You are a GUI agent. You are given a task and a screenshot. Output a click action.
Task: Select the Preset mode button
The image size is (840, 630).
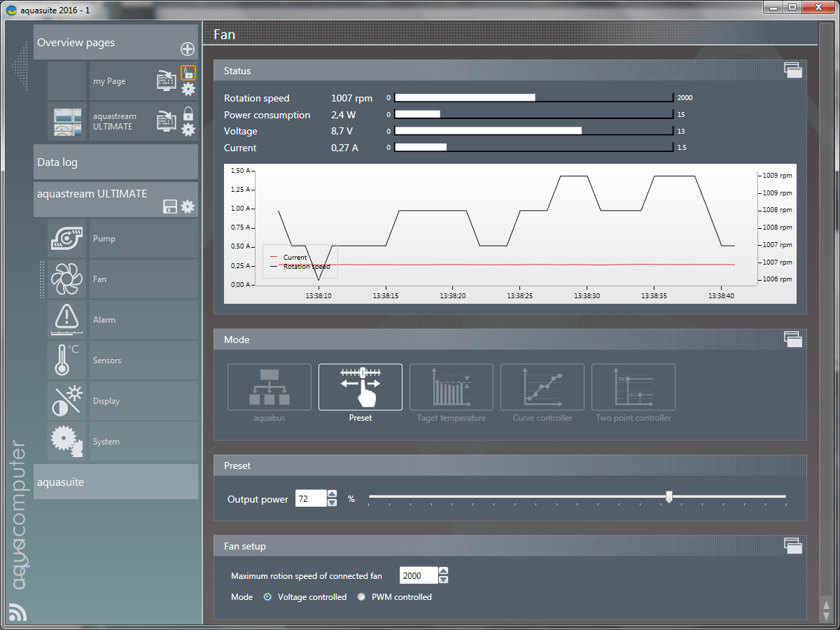[x=360, y=387]
